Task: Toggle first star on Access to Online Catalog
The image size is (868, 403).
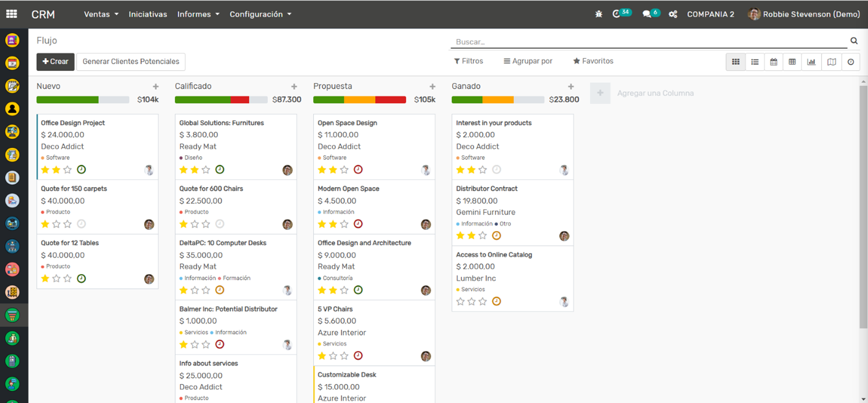Action: [x=460, y=302]
